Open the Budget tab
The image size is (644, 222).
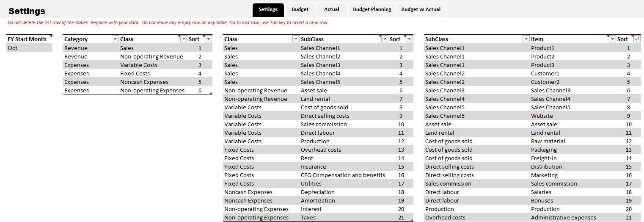[300, 10]
